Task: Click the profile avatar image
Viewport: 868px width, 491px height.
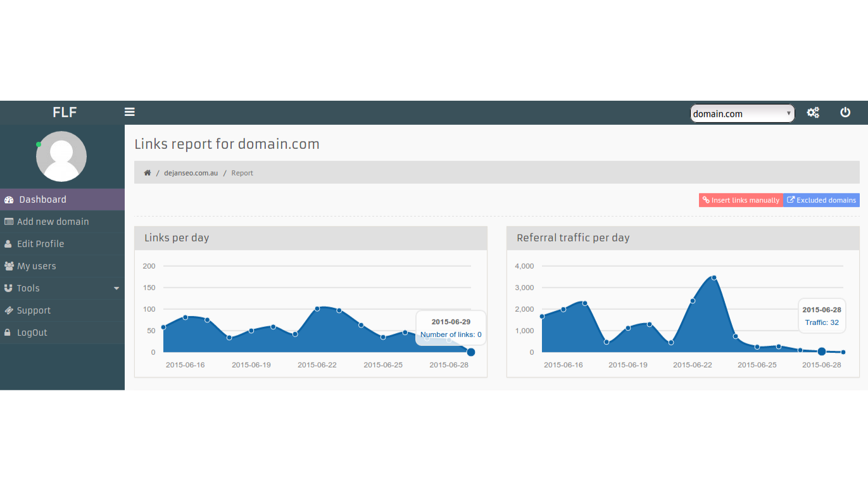Action: pos(61,156)
